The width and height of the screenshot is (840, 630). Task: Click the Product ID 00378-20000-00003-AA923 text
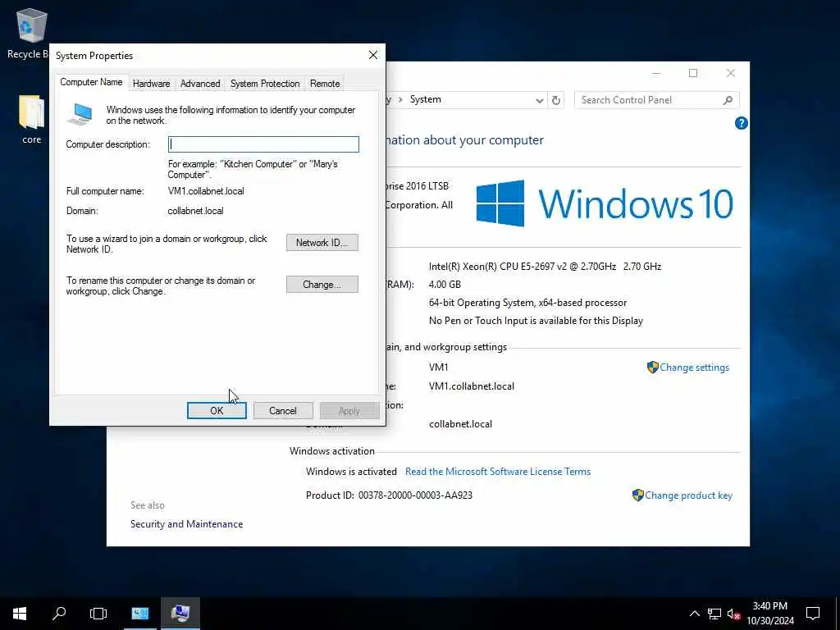click(389, 495)
